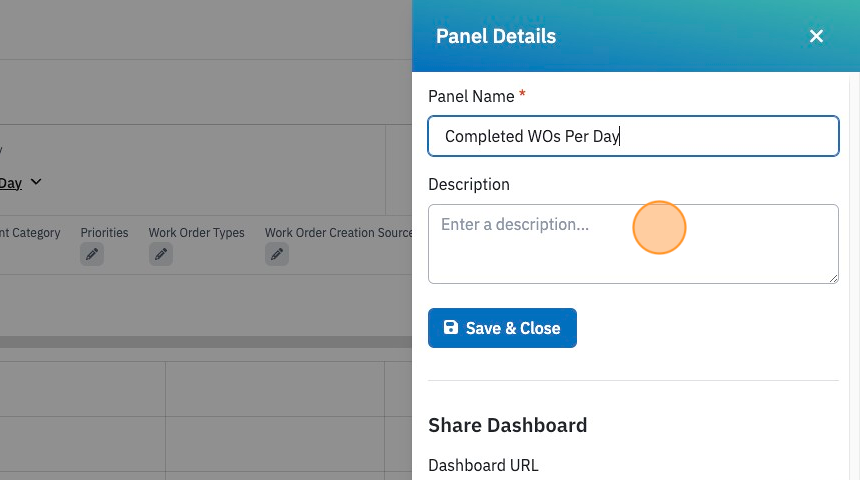Edit Work Order Creation Source pencil icon
Viewport: 860px width, 480px height.
(277, 255)
